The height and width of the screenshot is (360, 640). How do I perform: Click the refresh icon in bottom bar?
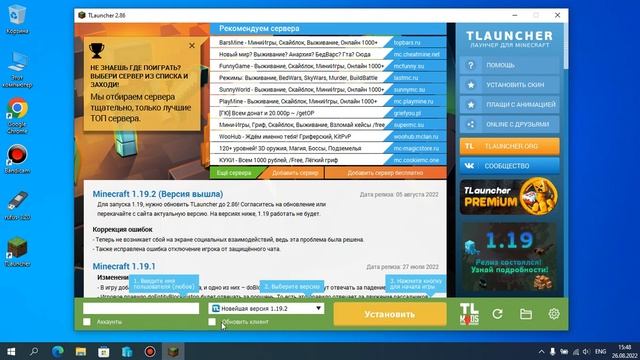(x=497, y=314)
